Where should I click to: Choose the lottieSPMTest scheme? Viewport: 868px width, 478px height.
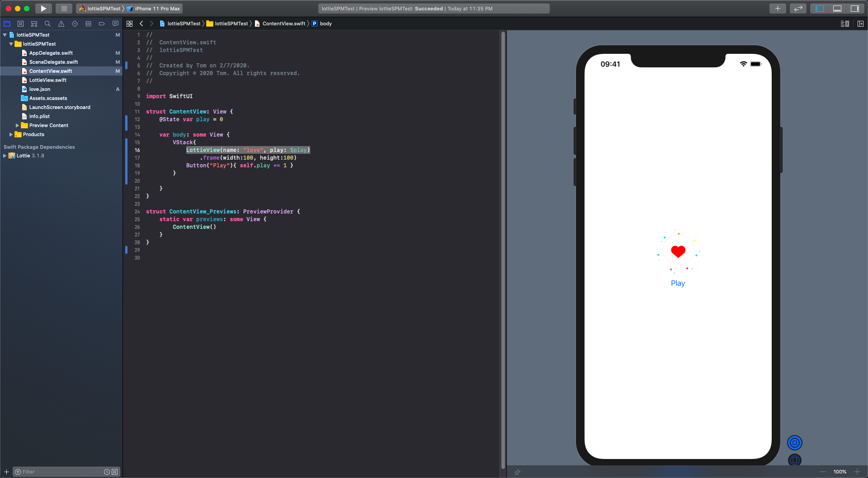pyautogui.click(x=100, y=9)
